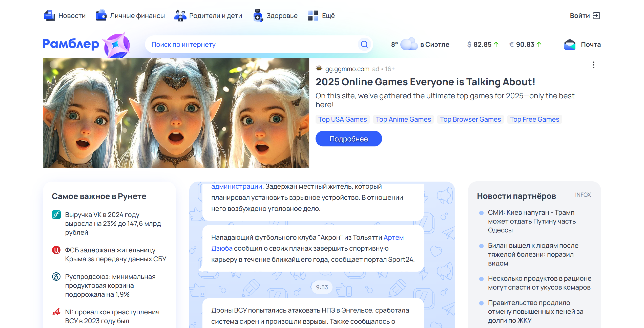This screenshot has width=644, height=328.
Task: Click the search magnifier icon
Action: [364, 45]
